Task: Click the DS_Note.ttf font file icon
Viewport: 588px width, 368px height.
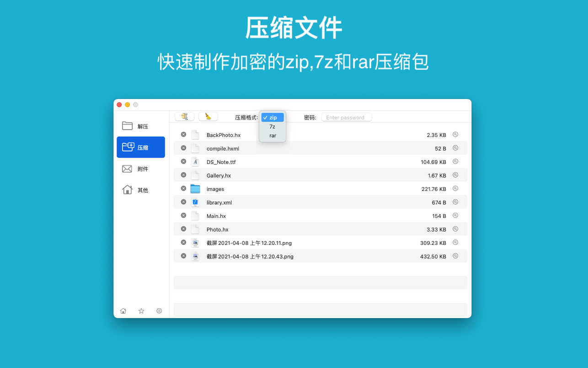Action: pyautogui.click(x=195, y=162)
